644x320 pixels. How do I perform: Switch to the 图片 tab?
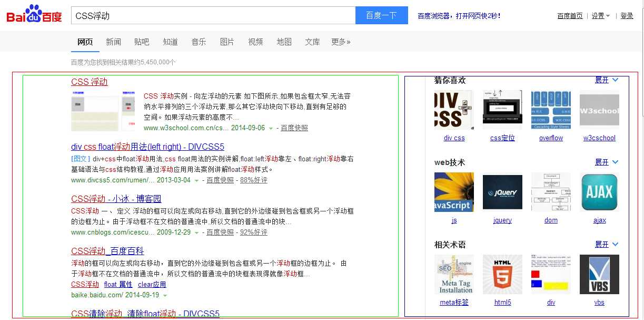(227, 42)
